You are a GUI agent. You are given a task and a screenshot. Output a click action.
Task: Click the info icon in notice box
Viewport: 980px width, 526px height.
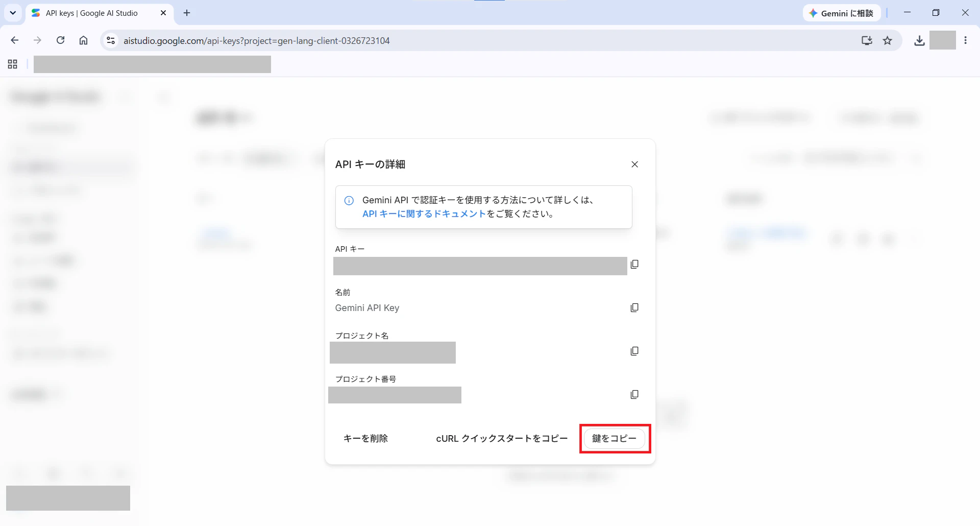coord(349,201)
